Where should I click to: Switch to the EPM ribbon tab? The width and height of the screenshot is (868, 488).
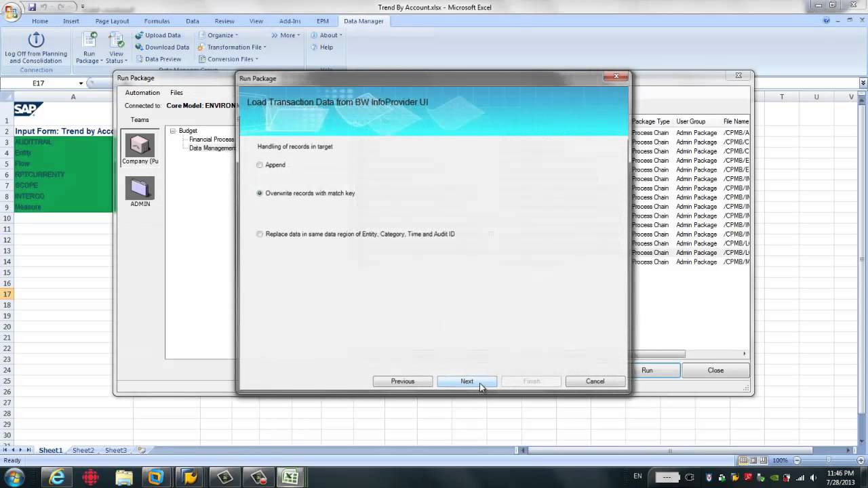tap(323, 21)
